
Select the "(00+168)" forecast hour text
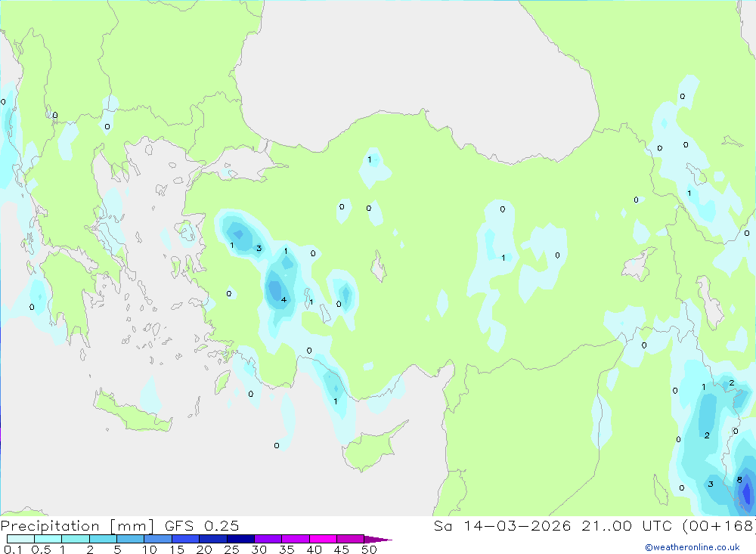point(720,526)
